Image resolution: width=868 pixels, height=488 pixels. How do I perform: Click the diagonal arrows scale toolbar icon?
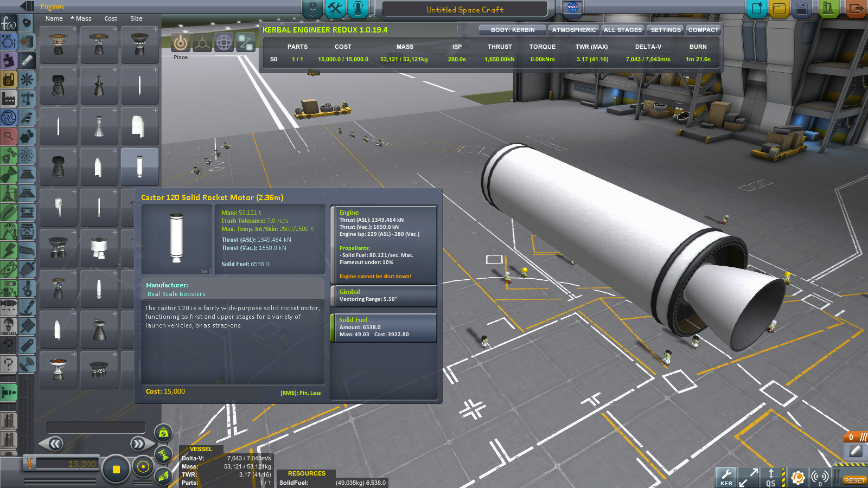point(749,477)
